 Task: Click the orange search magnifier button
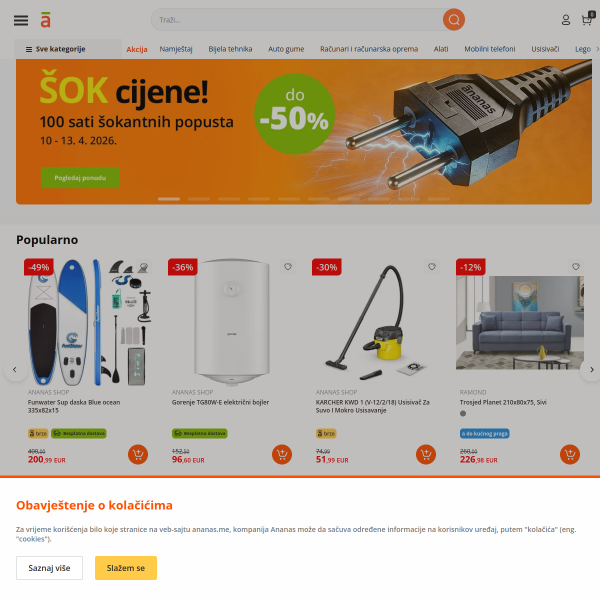(454, 20)
